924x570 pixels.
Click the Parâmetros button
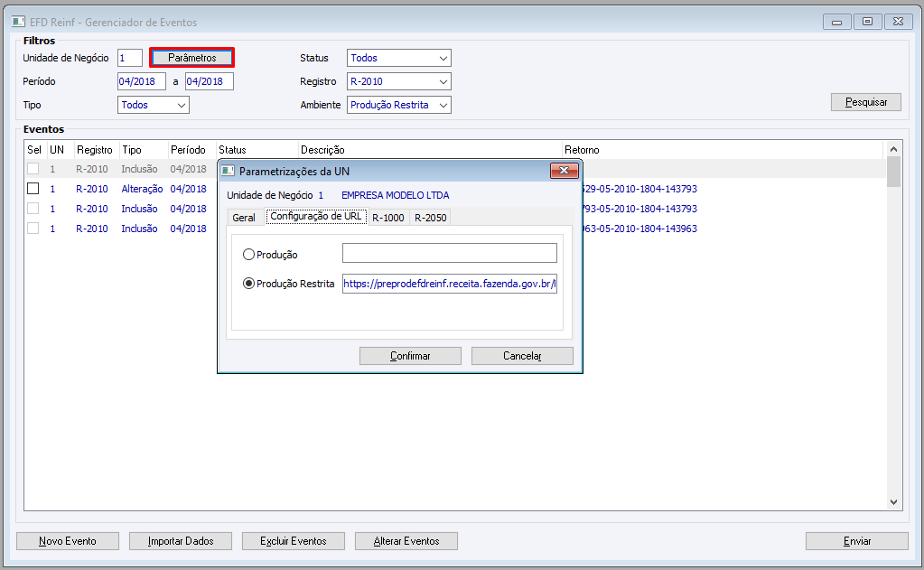[x=192, y=58]
